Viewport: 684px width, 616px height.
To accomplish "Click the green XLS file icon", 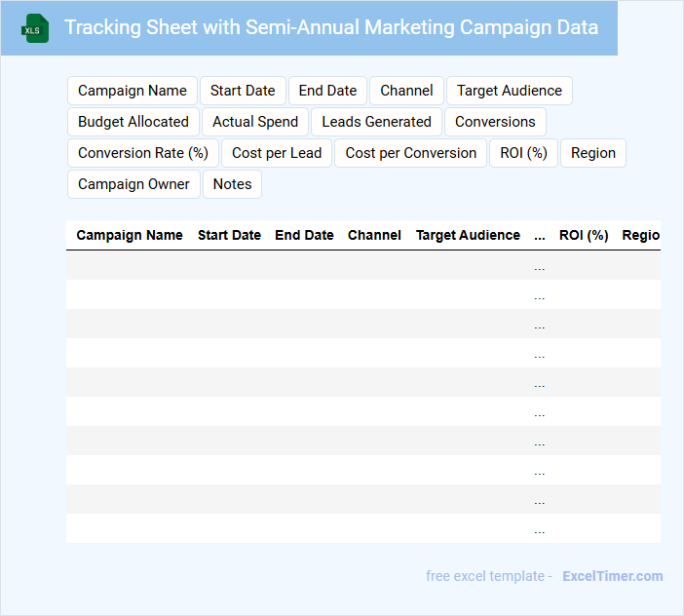I will coord(35,28).
